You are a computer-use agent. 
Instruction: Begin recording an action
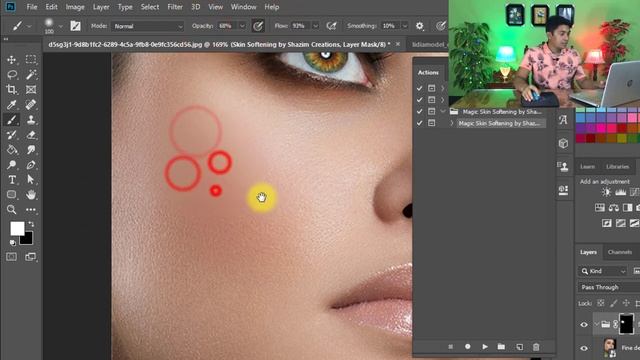click(x=467, y=347)
